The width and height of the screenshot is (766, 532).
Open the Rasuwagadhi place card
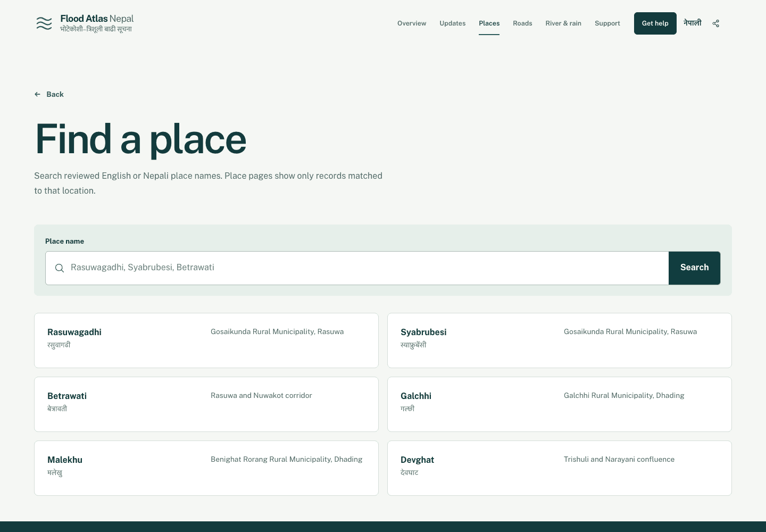(x=206, y=340)
